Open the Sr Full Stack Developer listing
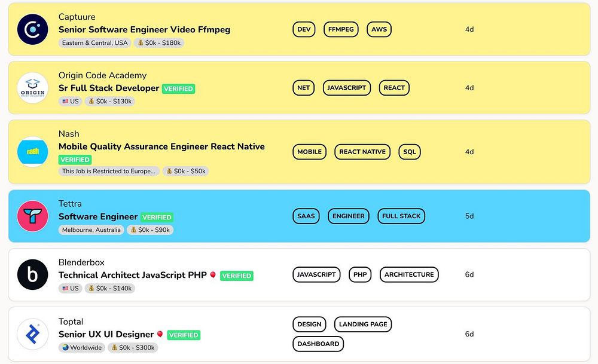The image size is (598, 364). 109,88
